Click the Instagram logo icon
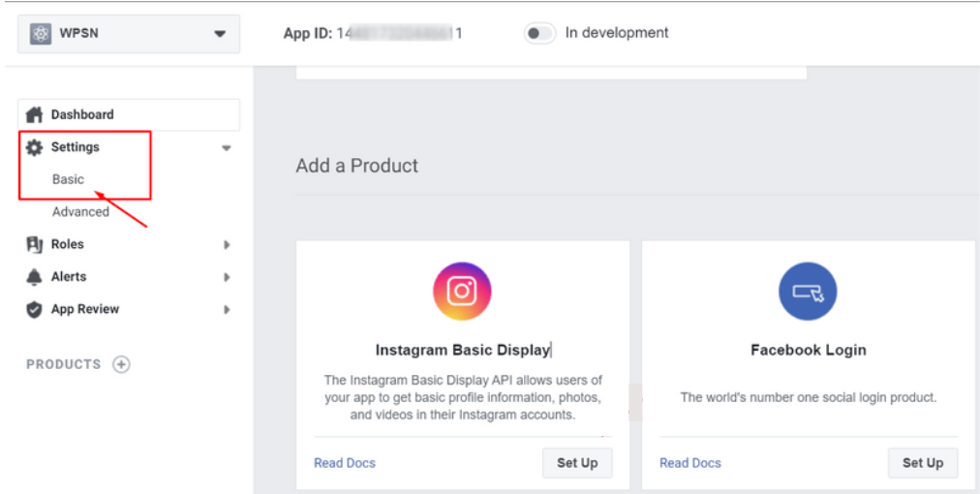Viewport: 980px width, 494px height. pos(462,292)
